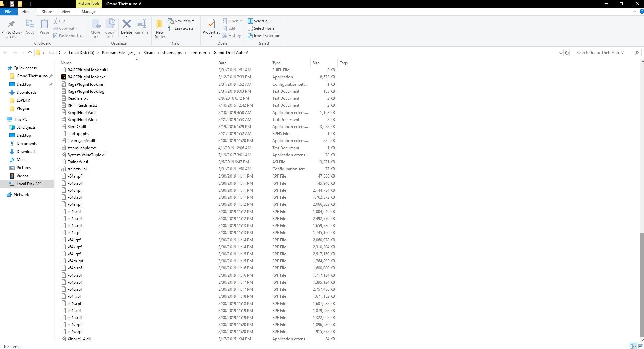This screenshot has width=644, height=349.
Task: Open file History from ribbon
Action: [232, 36]
